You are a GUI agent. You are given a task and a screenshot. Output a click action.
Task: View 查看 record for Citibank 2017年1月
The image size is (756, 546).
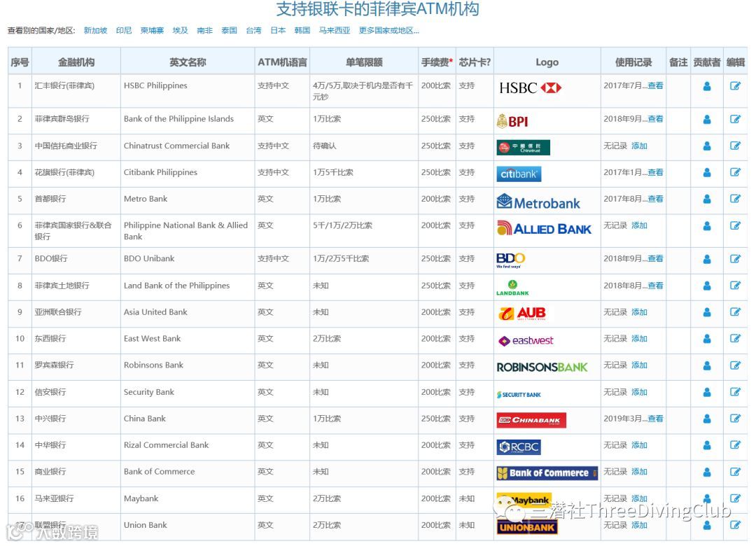point(655,172)
